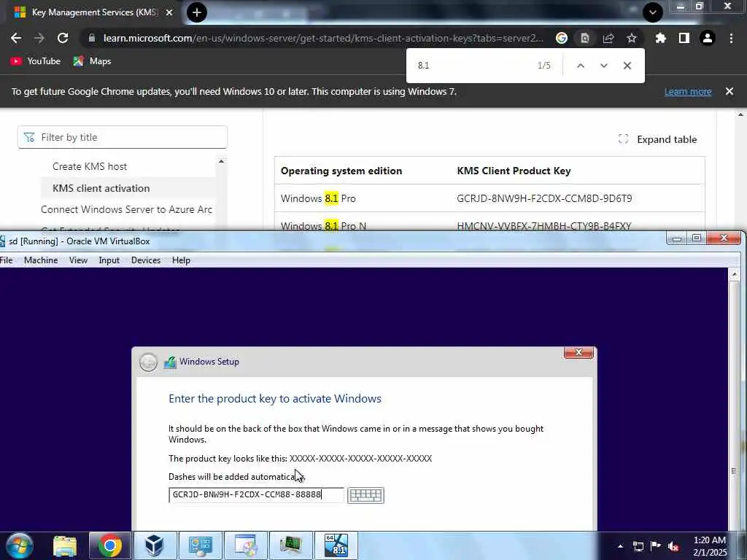Close the Key Management Services tab
The height and width of the screenshot is (560, 747).
pyautogui.click(x=169, y=12)
